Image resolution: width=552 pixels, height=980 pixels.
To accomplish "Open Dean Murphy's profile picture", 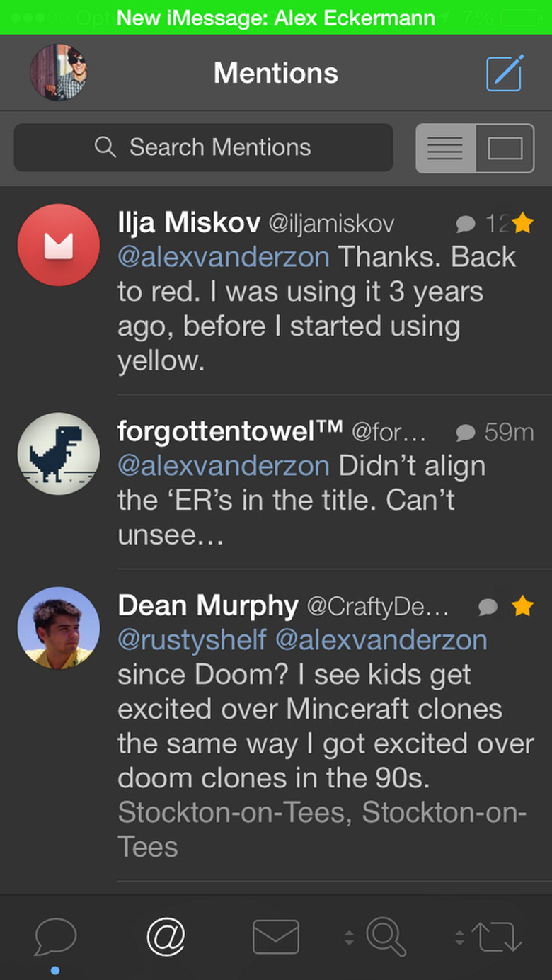I will 59,628.
